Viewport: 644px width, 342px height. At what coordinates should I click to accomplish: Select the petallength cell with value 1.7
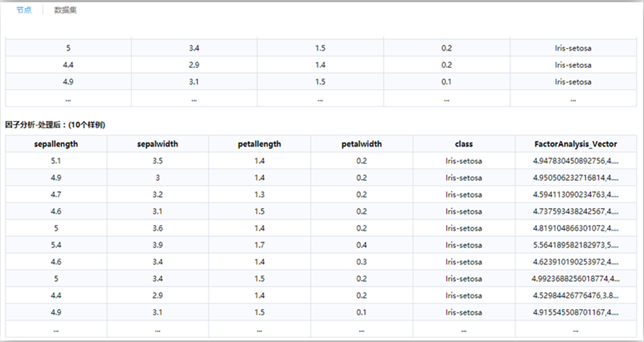coord(259,245)
